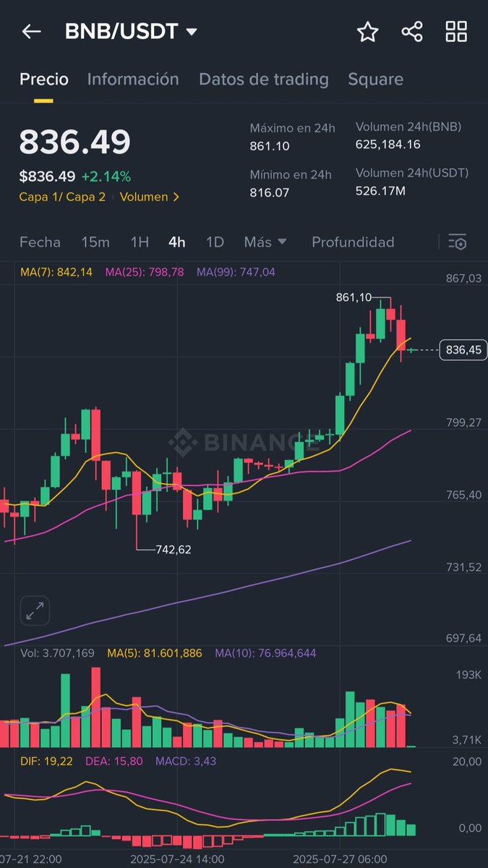Tap the 765,40 price axis label
The height and width of the screenshot is (868, 488).
coord(463,495)
